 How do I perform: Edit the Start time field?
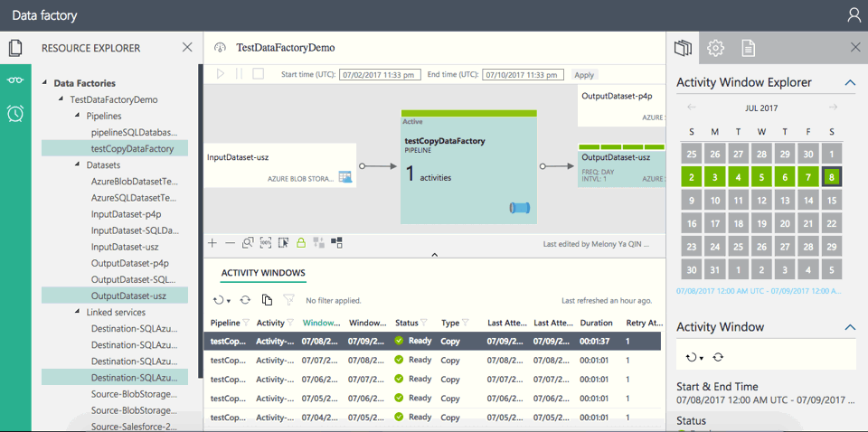click(381, 75)
